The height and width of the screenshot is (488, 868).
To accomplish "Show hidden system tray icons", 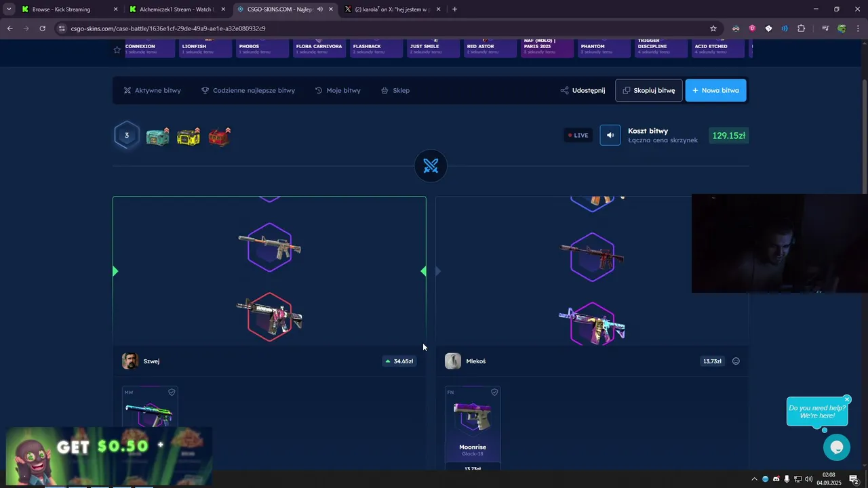I will [754, 479].
